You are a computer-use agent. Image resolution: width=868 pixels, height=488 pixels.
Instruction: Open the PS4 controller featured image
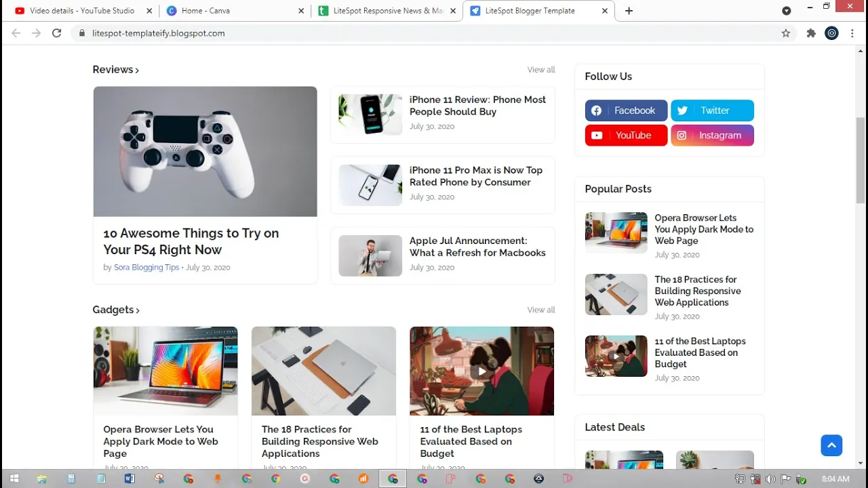click(205, 151)
